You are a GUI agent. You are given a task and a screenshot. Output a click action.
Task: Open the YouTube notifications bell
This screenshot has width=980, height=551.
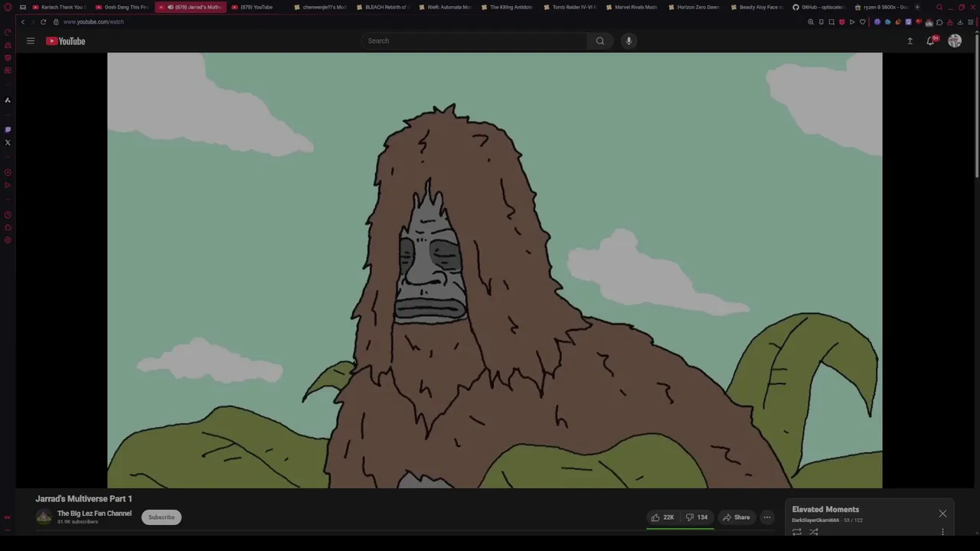[x=930, y=41]
